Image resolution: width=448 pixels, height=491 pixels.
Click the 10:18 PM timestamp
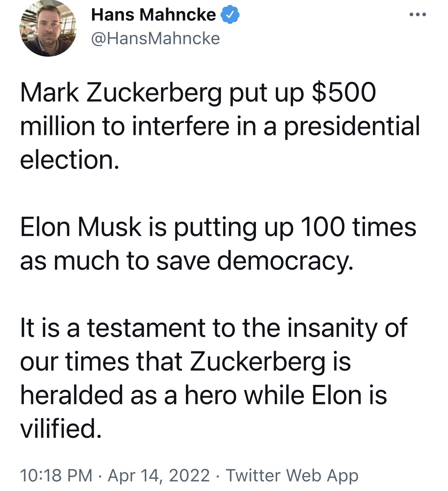click(56, 475)
